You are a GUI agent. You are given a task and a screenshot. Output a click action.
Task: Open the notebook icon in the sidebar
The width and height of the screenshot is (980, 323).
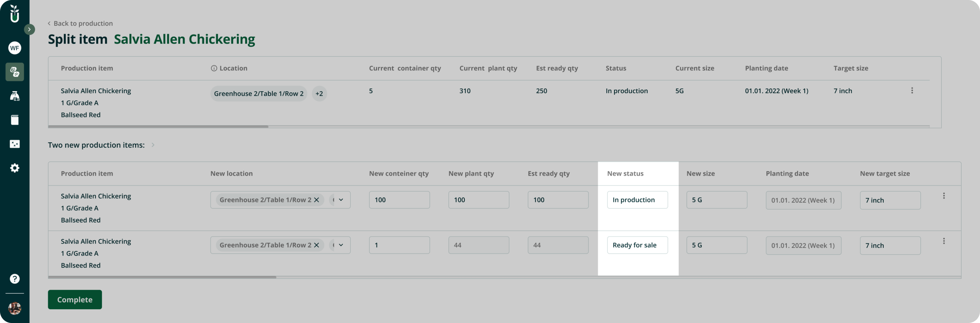15,120
